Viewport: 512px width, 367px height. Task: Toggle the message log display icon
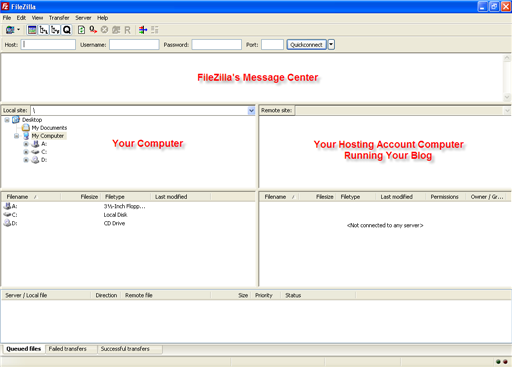32,30
